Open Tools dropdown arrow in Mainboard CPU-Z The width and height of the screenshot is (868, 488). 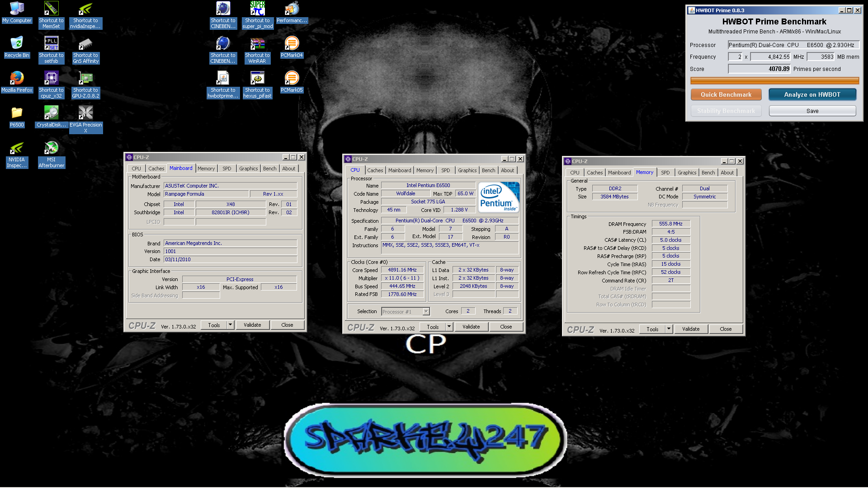click(x=230, y=325)
